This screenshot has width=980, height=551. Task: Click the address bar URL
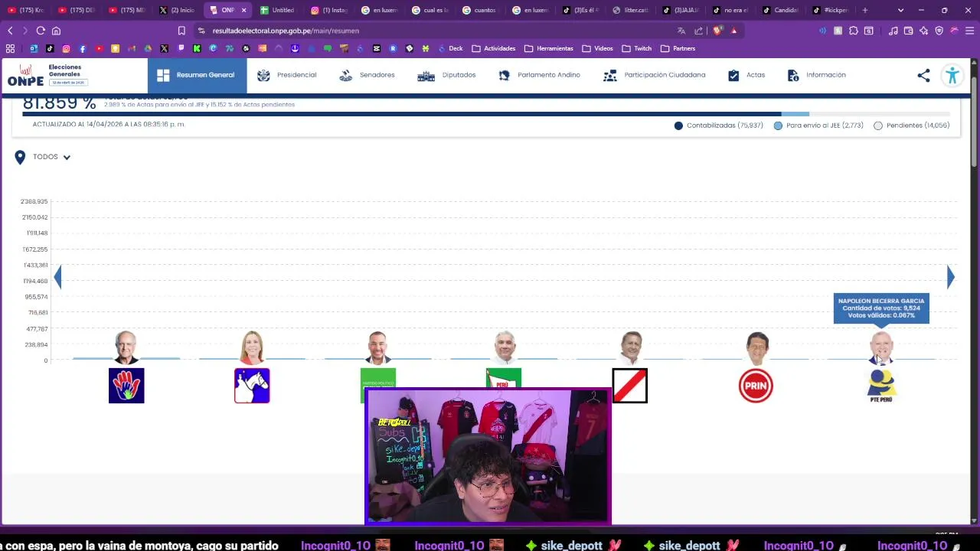[x=286, y=31]
